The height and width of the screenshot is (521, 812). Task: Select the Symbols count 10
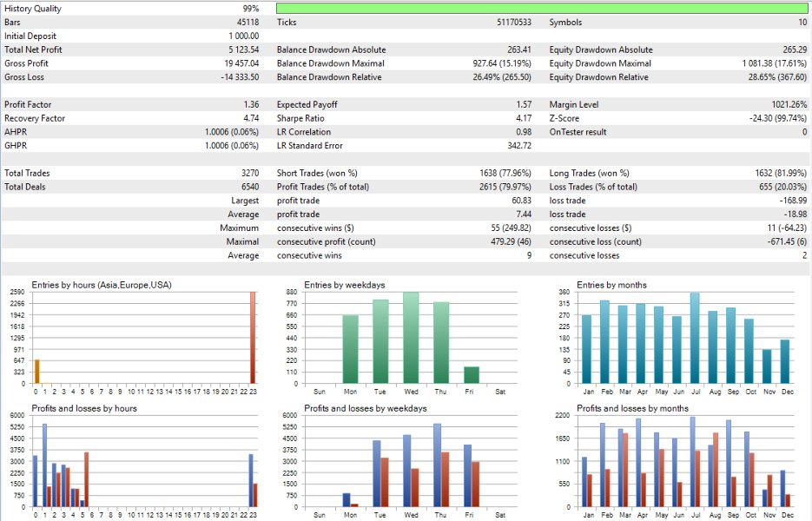[802, 23]
